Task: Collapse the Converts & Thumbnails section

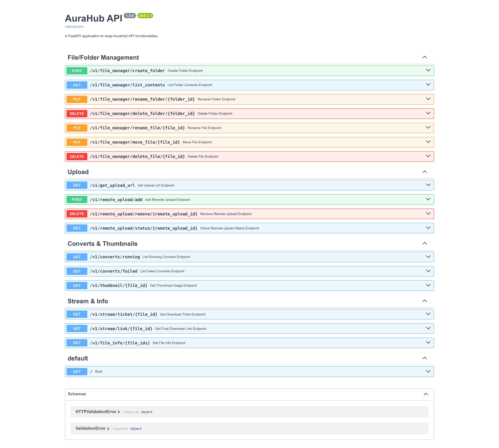Action: tap(424, 243)
